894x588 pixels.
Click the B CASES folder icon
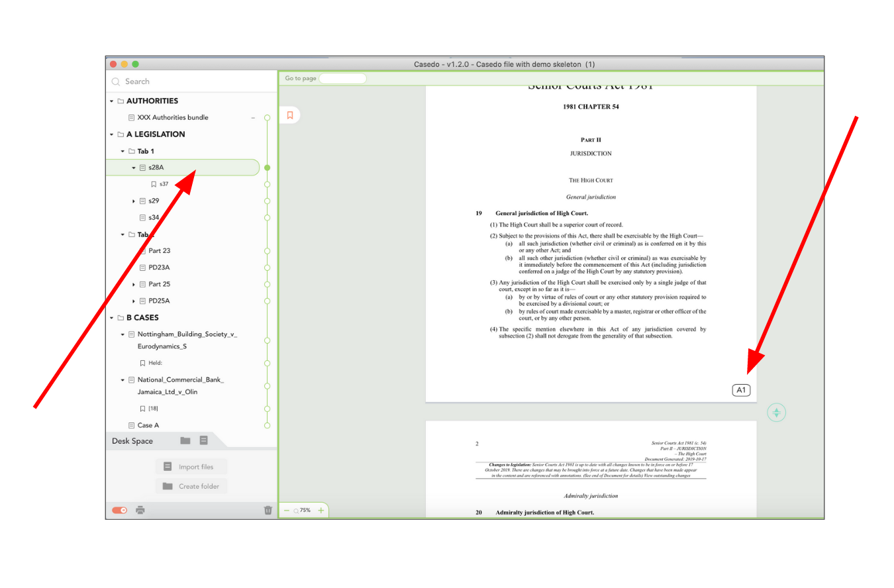[121, 318]
